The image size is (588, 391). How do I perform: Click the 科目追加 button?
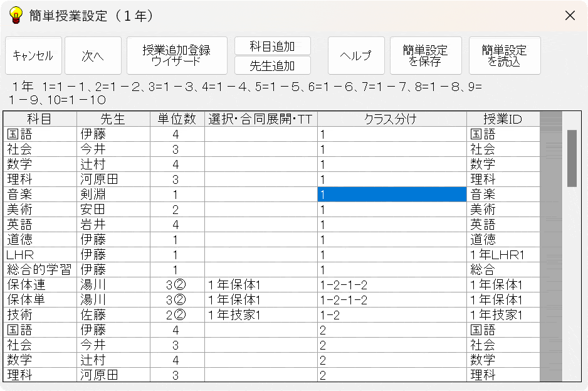[x=272, y=45]
